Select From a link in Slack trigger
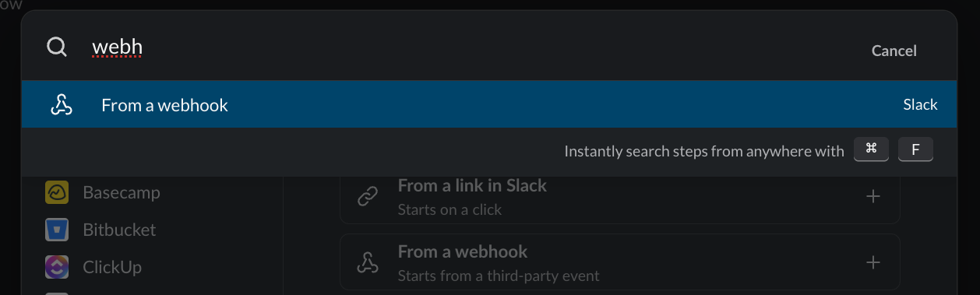The image size is (980, 295). pos(619,196)
